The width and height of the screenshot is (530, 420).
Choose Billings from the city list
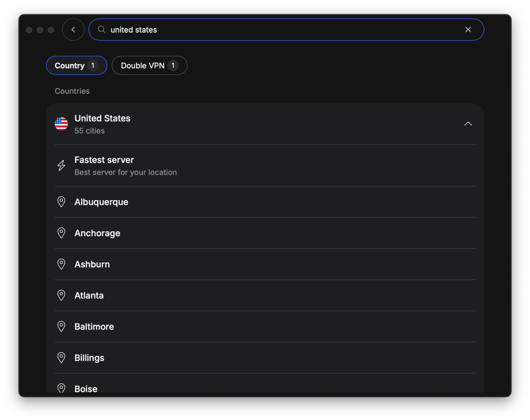pyautogui.click(x=265, y=357)
